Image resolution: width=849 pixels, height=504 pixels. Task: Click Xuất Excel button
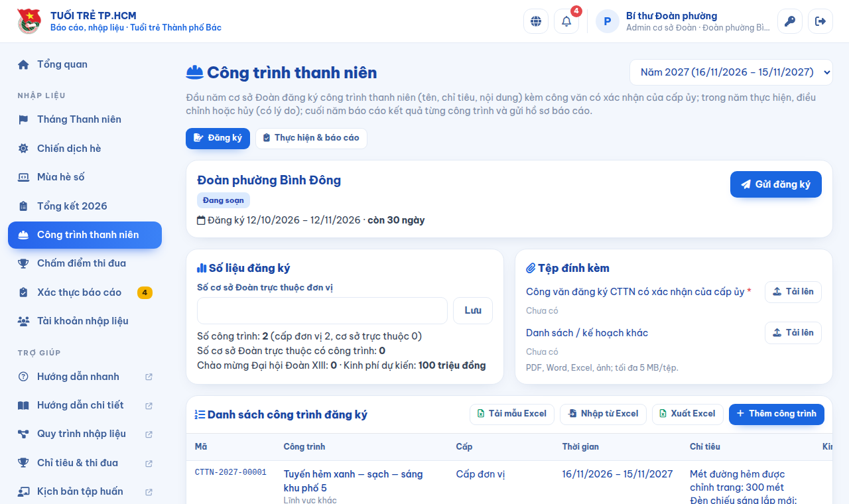click(x=688, y=414)
